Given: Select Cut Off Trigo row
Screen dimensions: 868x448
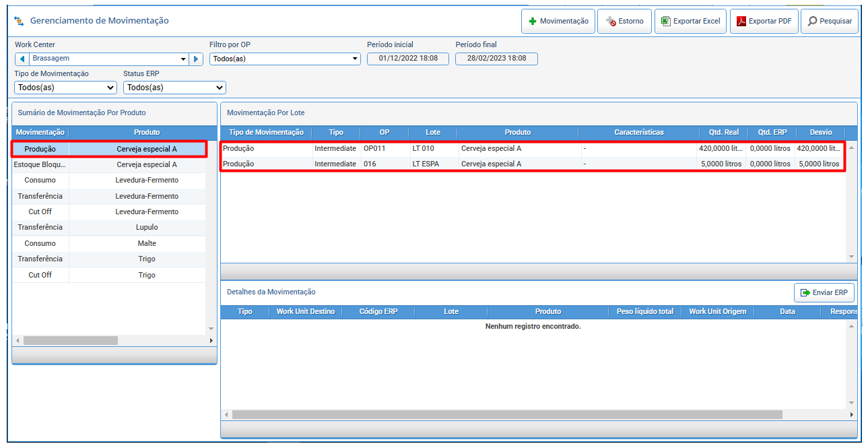Looking at the screenshot, I should coord(109,275).
